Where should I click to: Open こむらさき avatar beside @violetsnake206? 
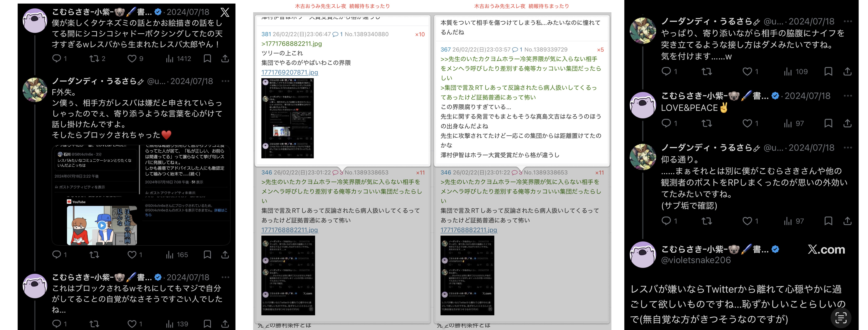point(643,255)
